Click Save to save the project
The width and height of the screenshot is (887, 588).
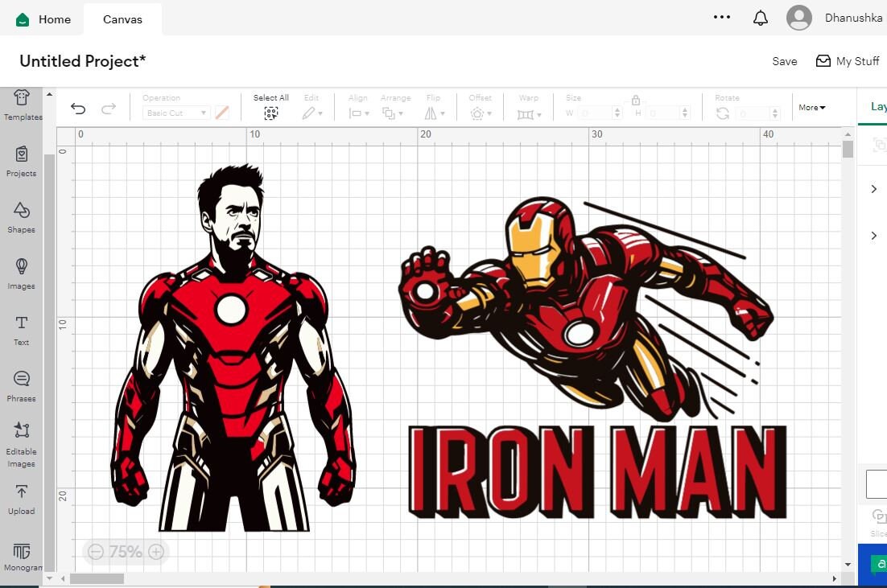(x=784, y=60)
